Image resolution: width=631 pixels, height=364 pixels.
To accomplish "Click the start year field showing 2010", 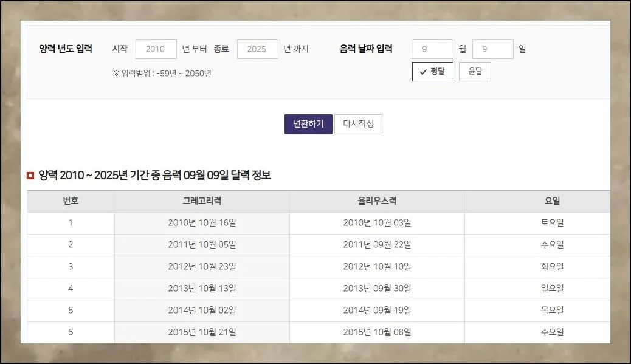I will [156, 49].
